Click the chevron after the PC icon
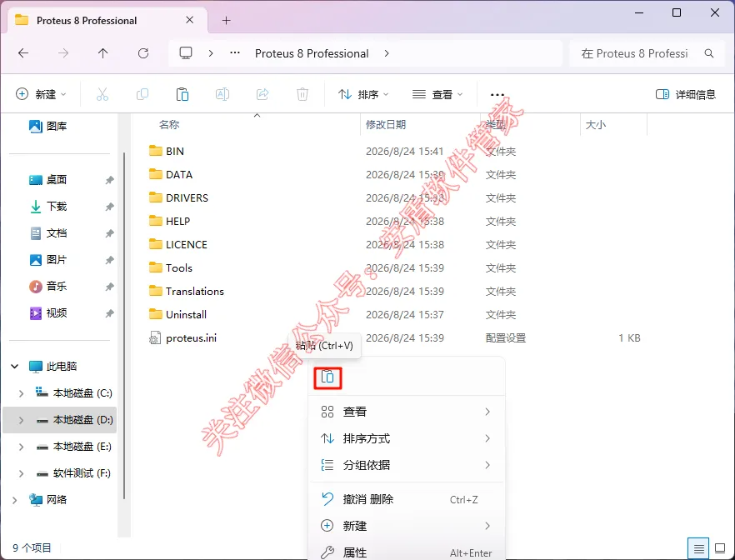This screenshot has height=560, width=735. point(211,53)
